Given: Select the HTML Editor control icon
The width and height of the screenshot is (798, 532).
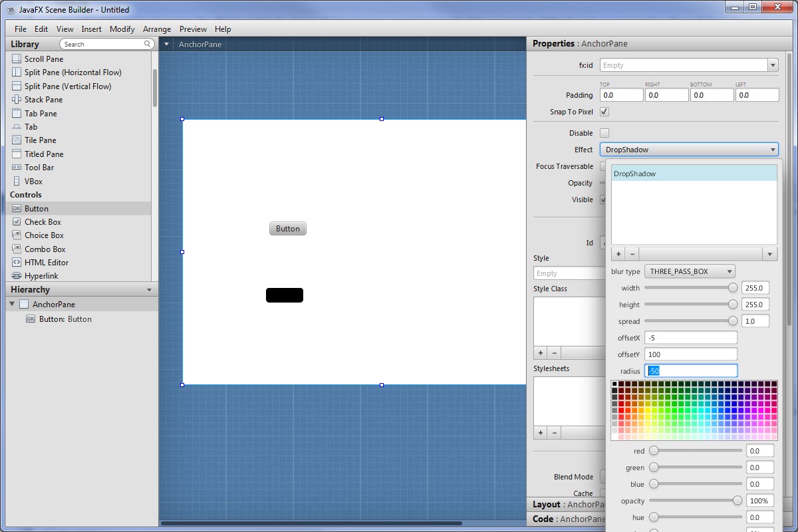Looking at the screenshot, I should (x=17, y=263).
